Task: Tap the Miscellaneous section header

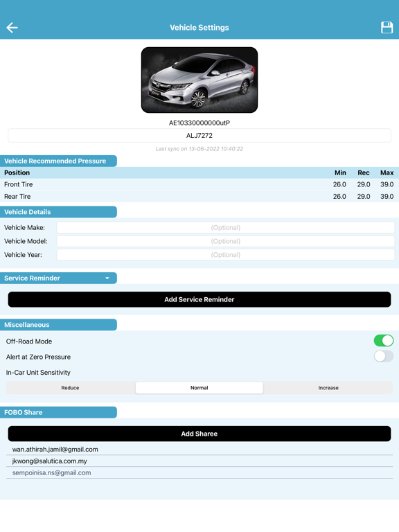Action: 58,325
